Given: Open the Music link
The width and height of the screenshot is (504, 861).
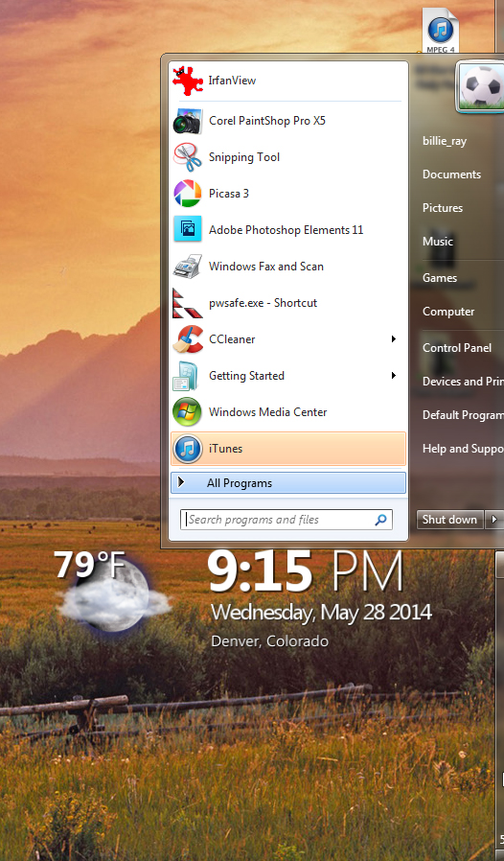Looking at the screenshot, I should (438, 242).
